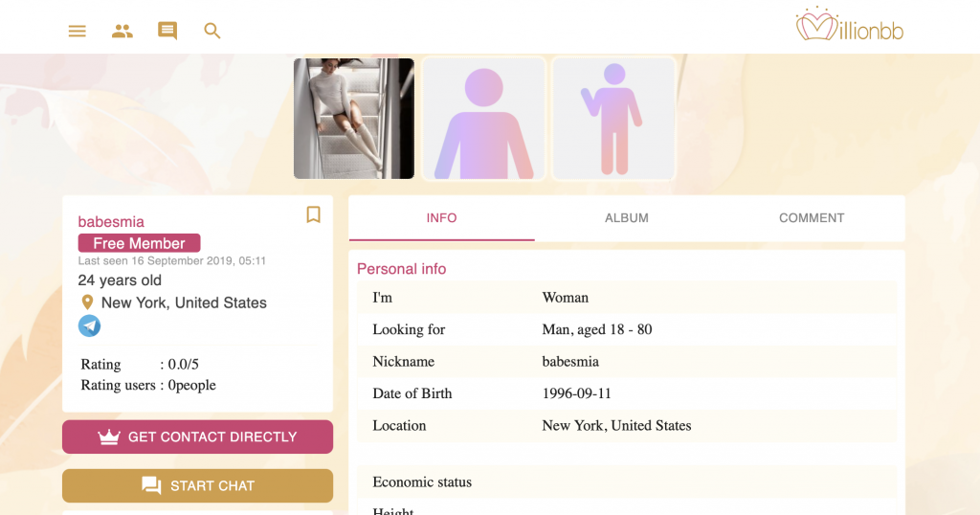980x515 pixels.
Task: Click GET CONTACT DIRECTLY button
Action: click(197, 437)
